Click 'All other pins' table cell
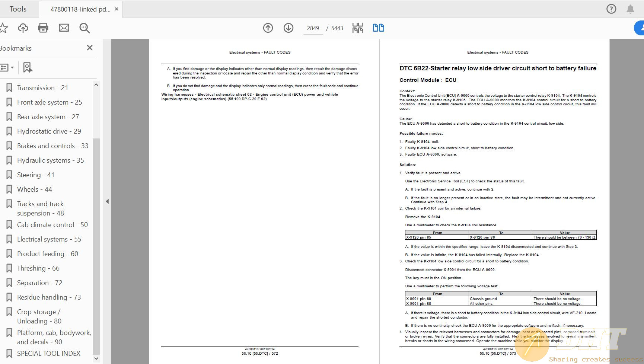 501,304
